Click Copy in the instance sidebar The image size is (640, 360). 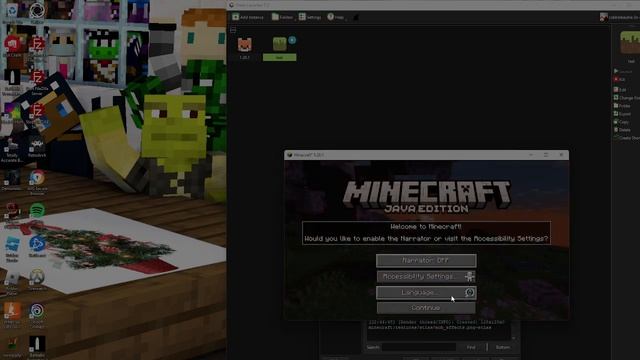pyautogui.click(x=621, y=122)
